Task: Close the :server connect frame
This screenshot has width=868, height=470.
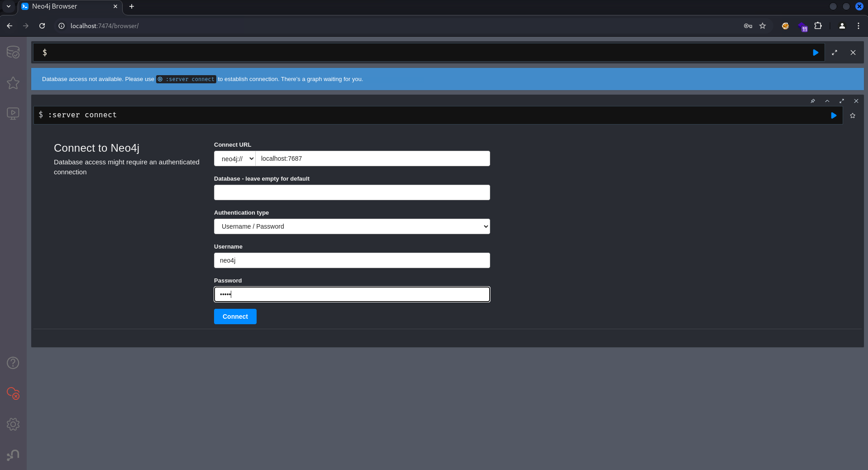Action: (856, 101)
